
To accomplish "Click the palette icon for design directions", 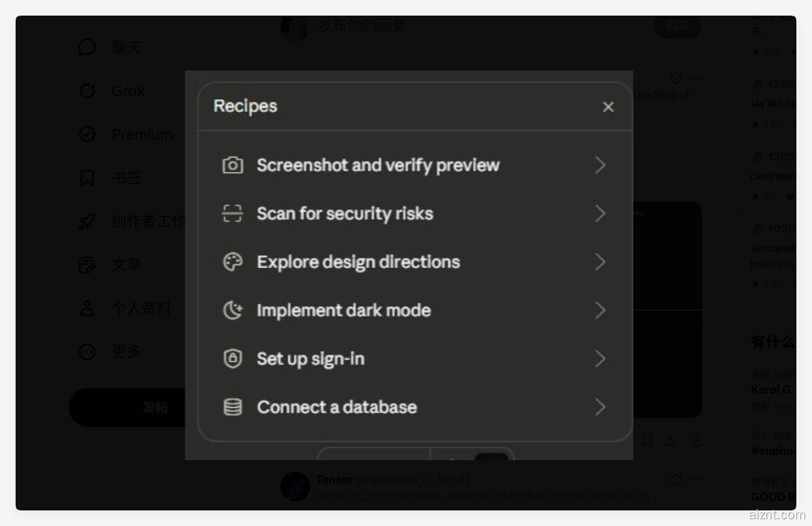I will point(233,262).
